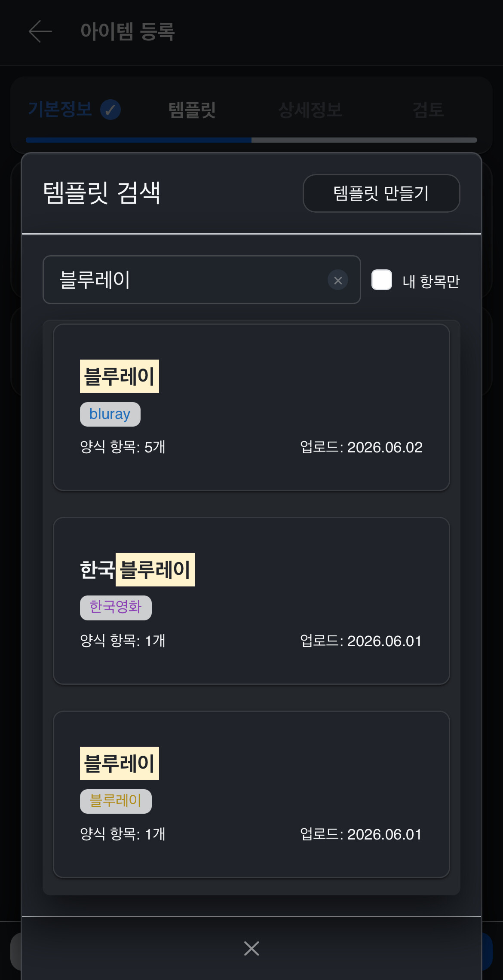The image size is (503, 980).
Task: Open the 템플릿 만들기 button
Action: (381, 193)
